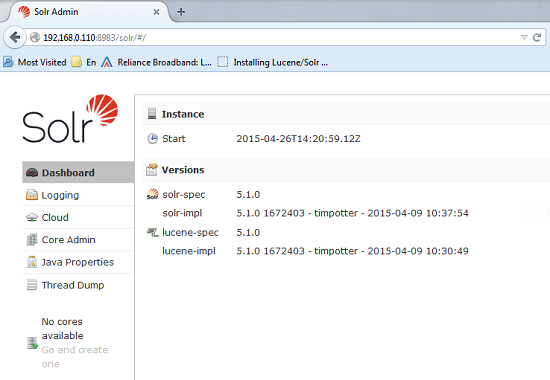Click the Core Admin server icon
Viewport: 550px width, 380px height.
(x=32, y=240)
